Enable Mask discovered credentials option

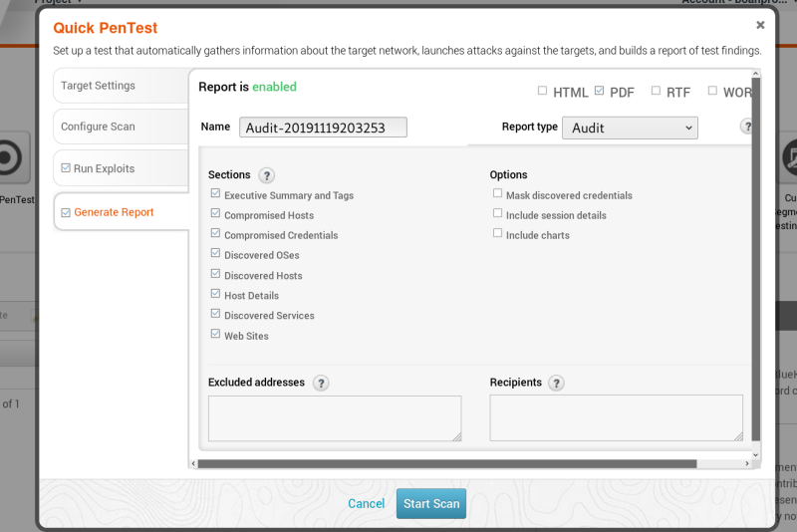(x=497, y=193)
